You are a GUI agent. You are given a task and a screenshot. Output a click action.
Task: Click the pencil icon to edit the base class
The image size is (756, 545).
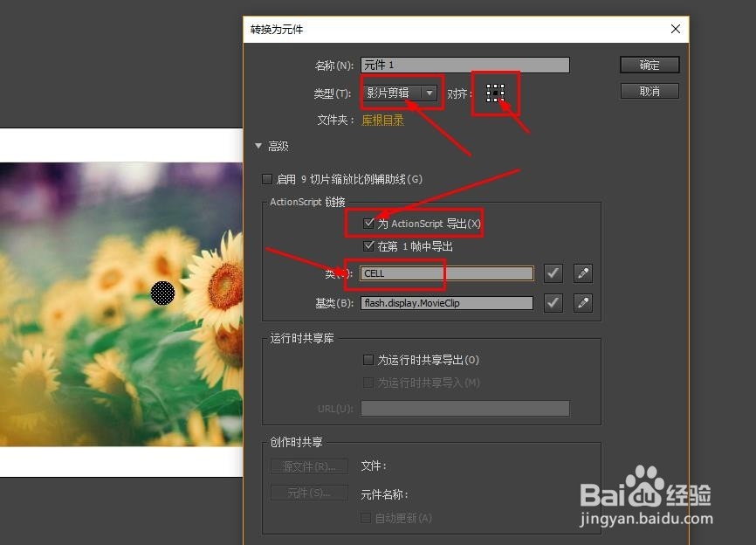click(x=582, y=302)
